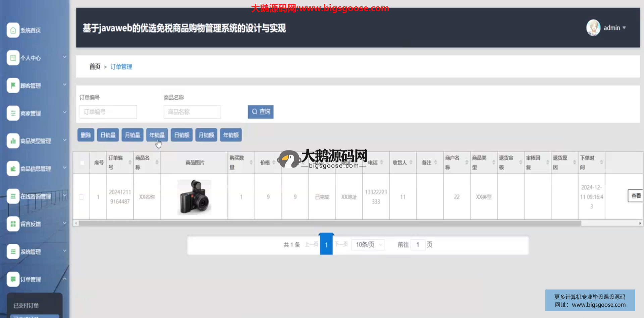This screenshot has width=644, height=318.
Task: Open the 在线咨询管理 menu item
Action: pos(35,196)
